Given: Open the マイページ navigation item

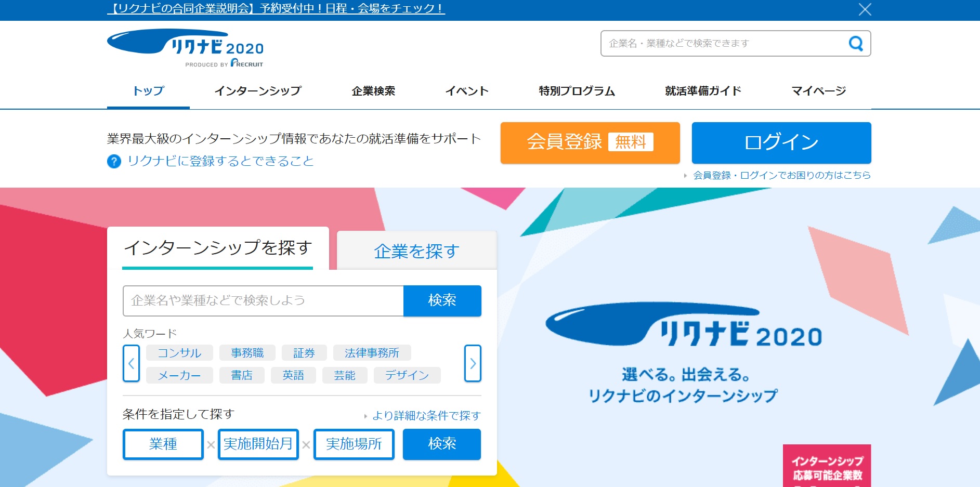Looking at the screenshot, I should (x=818, y=91).
